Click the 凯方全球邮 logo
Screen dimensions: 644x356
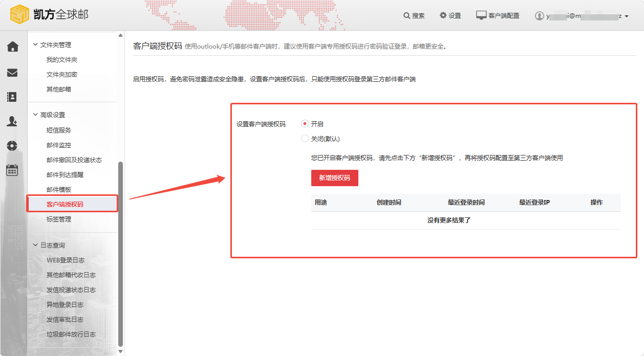tap(49, 15)
